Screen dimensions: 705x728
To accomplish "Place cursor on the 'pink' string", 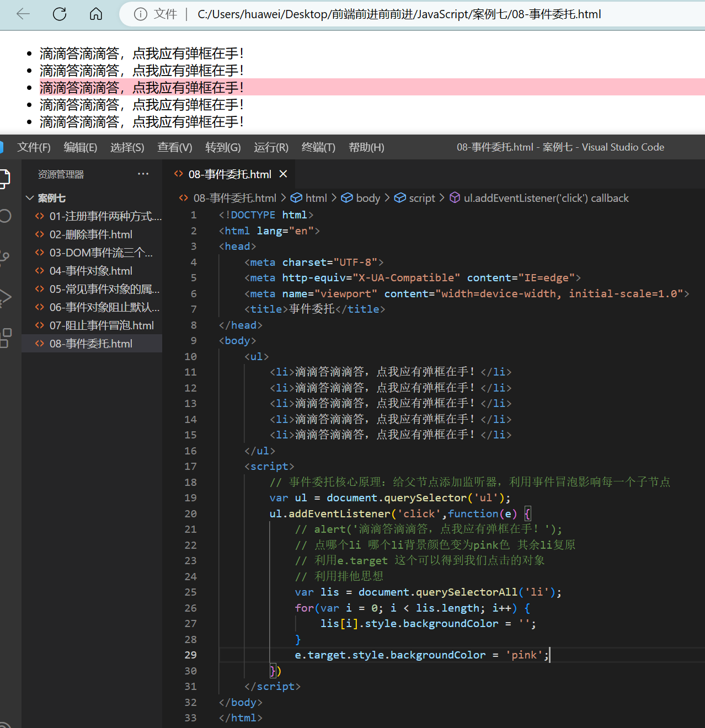I will (x=524, y=655).
